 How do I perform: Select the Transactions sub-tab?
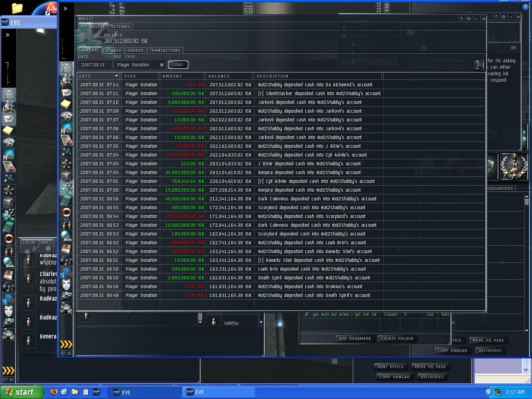(x=165, y=50)
